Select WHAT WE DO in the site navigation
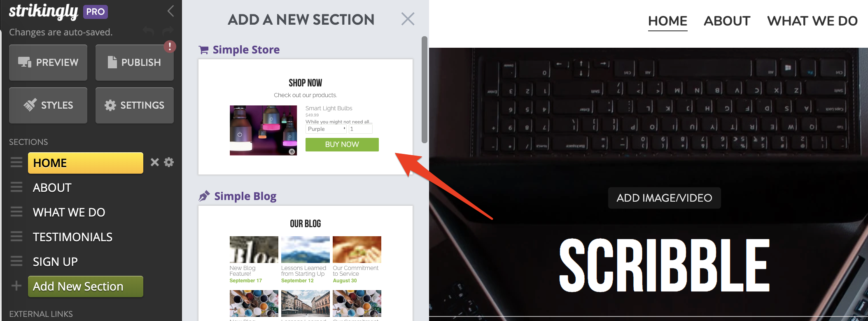This screenshot has height=321, width=868. click(812, 21)
